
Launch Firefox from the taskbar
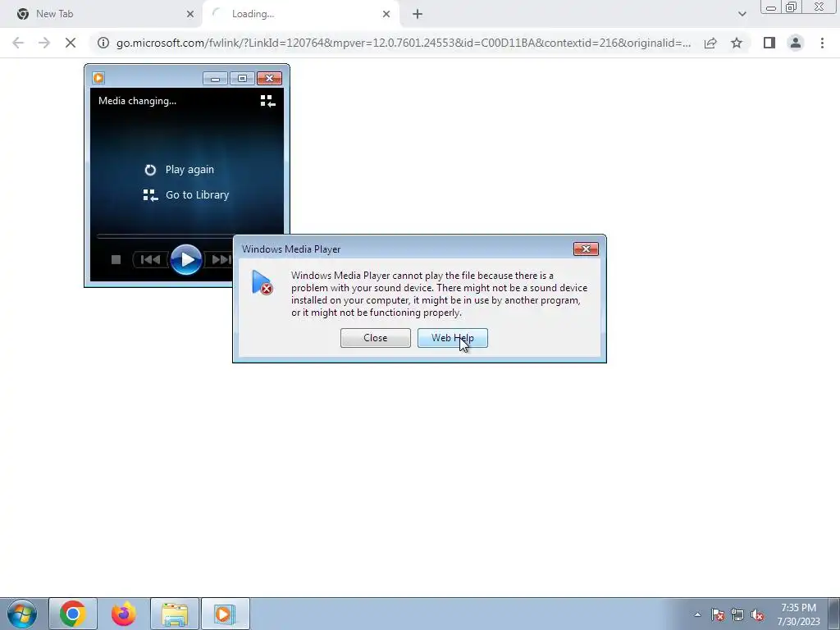tap(123, 614)
